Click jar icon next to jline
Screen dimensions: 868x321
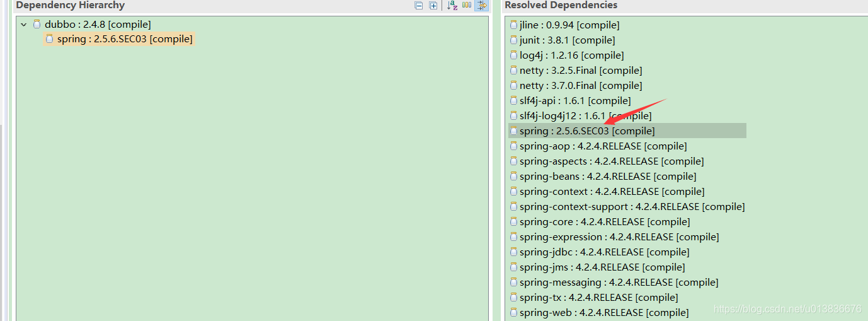point(513,25)
